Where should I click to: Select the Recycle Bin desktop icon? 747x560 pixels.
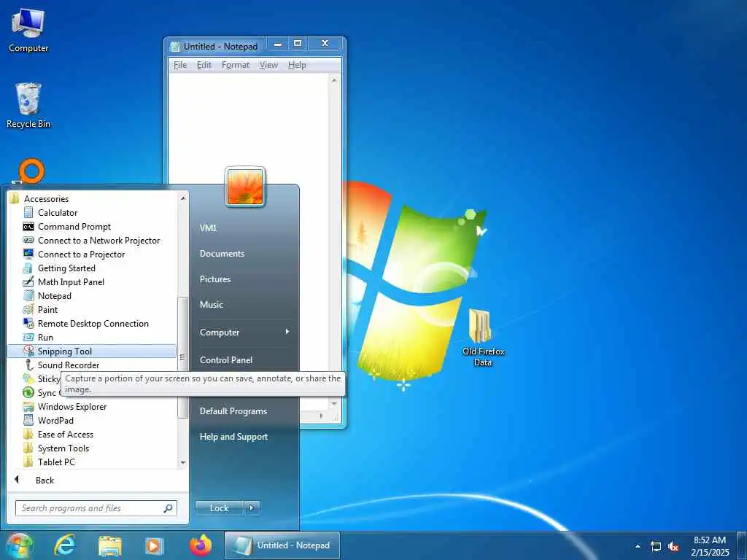[x=28, y=106]
